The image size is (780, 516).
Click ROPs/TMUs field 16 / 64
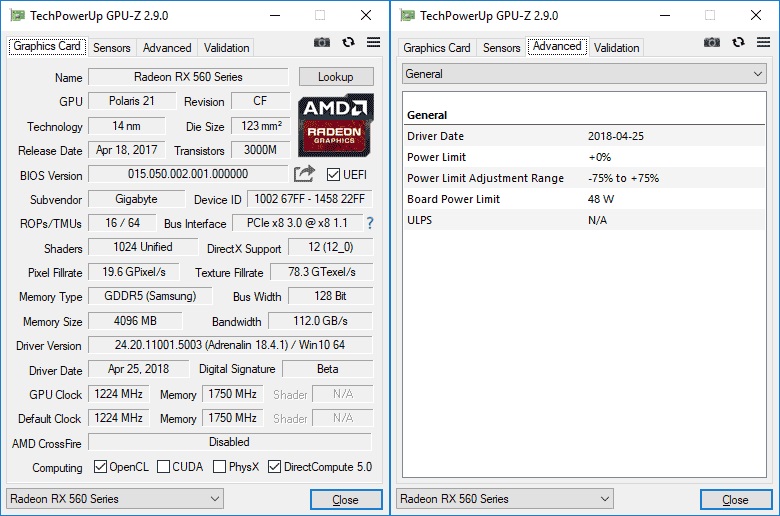pyautogui.click(x=122, y=223)
